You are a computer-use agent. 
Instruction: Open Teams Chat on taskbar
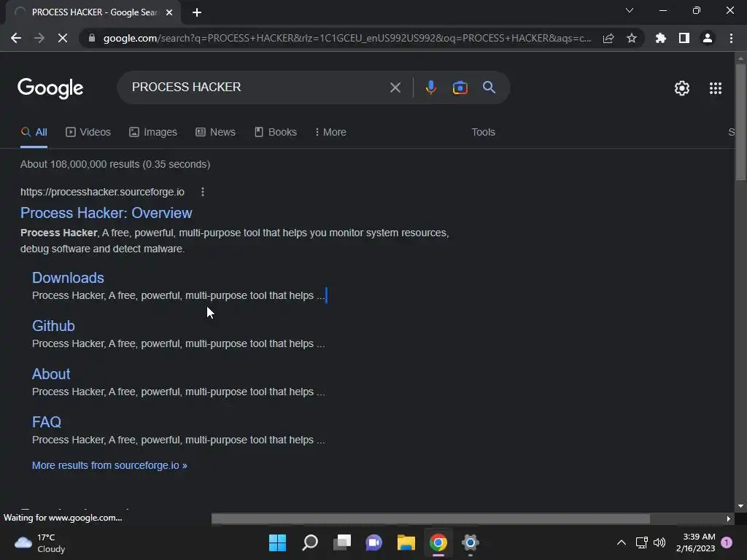point(374,542)
